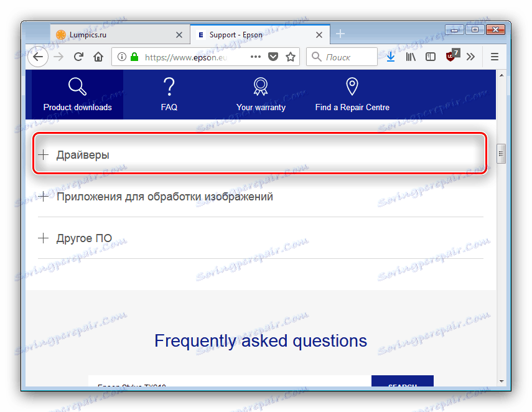
Task: Click the forward navigation arrow
Action: tap(58, 57)
